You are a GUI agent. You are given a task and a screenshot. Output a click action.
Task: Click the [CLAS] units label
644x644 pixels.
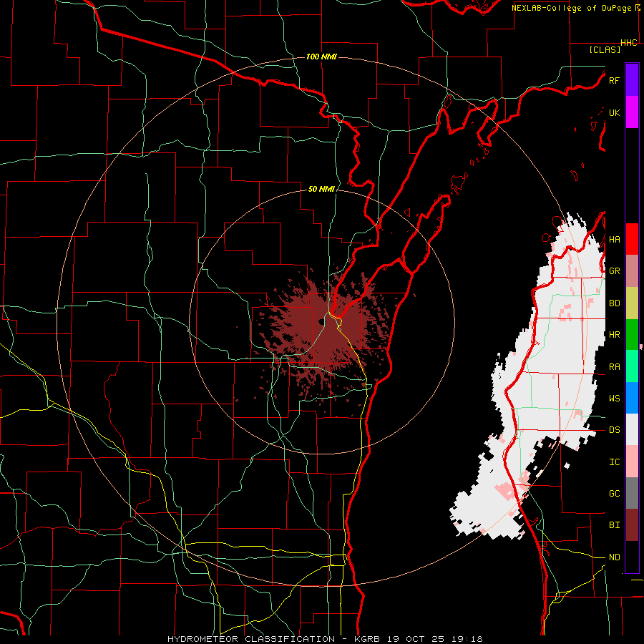[x=605, y=49]
